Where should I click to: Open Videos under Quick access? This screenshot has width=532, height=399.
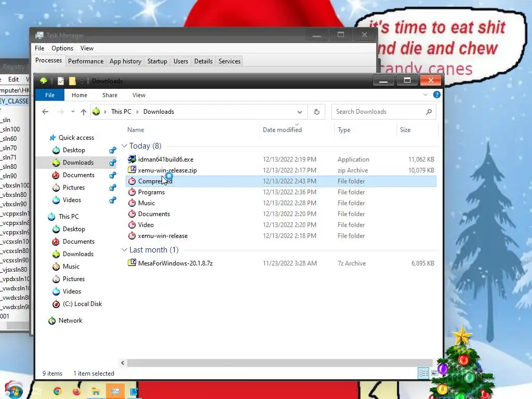(72, 200)
